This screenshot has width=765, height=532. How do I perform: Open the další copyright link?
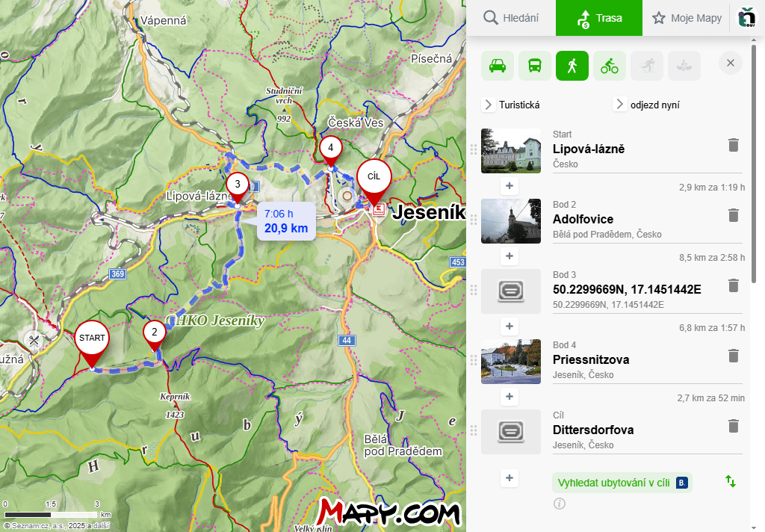click(101, 526)
